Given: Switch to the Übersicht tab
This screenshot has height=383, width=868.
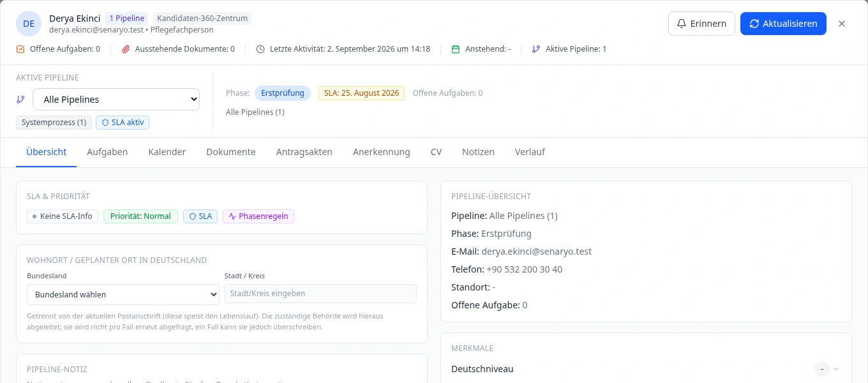Looking at the screenshot, I should (x=47, y=152).
